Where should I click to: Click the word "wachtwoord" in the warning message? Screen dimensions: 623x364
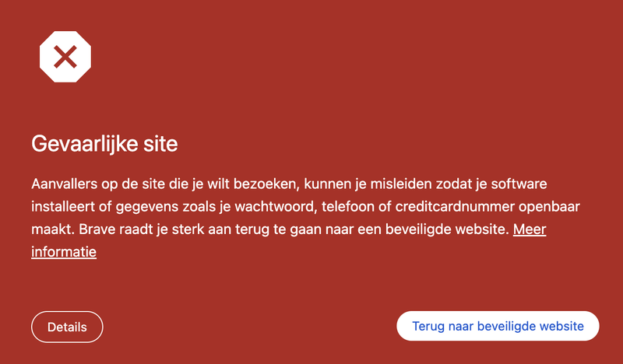coord(276,207)
